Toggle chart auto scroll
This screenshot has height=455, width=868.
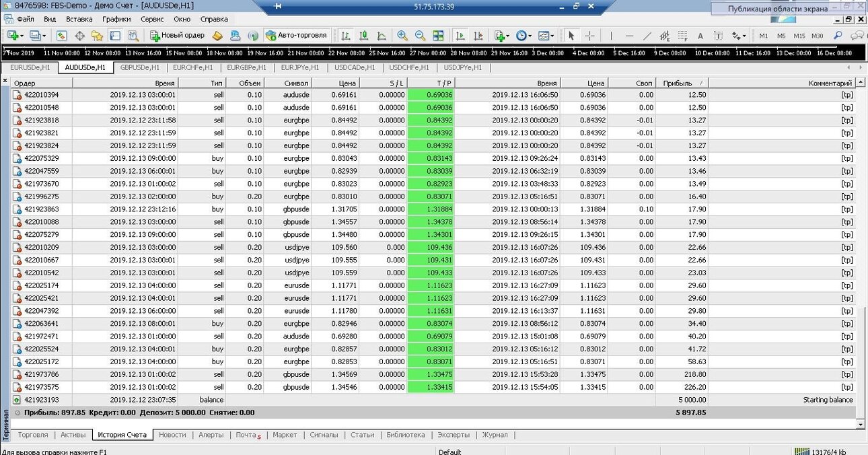coord(461,36)
